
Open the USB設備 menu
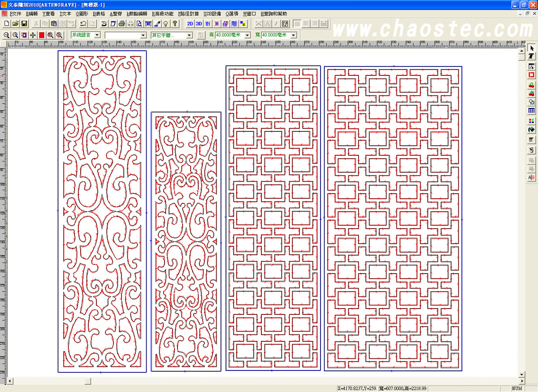tap(212, 14)
